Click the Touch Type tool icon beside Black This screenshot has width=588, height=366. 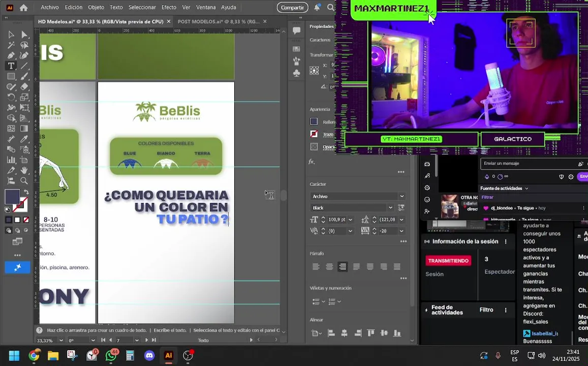(401, 207)
